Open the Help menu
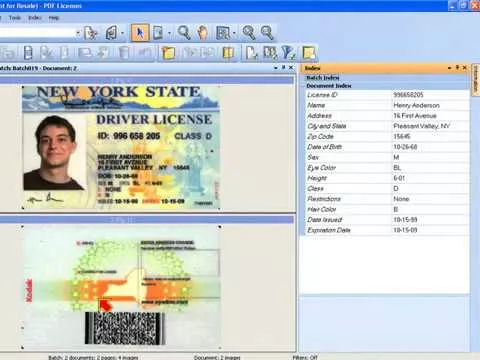This screenshot has width=480, height=360. click(54, 18)
